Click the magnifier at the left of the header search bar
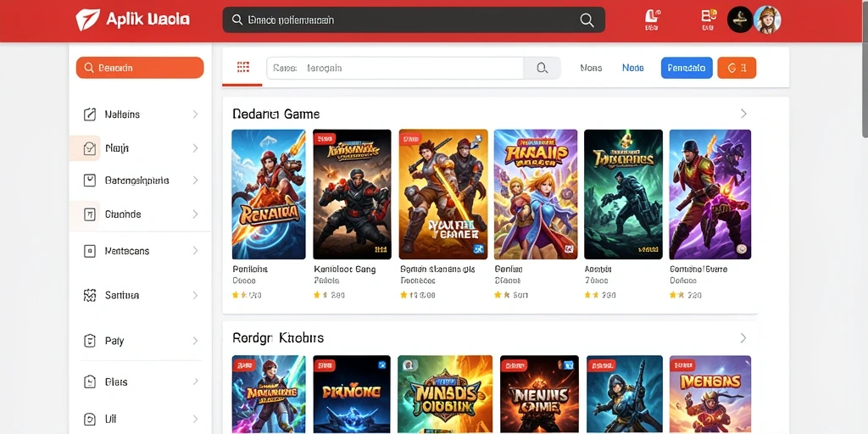 (237, 20)
